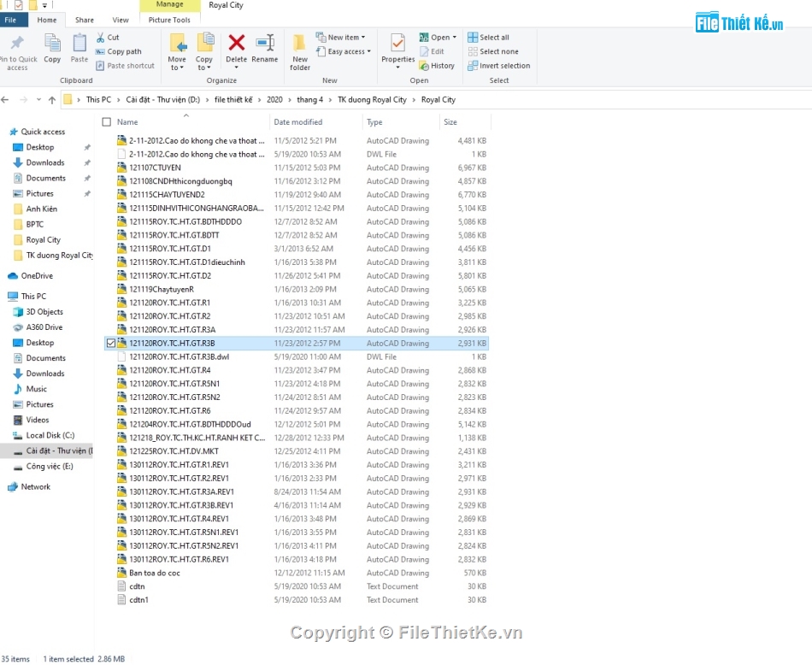This screenshot has height=665, width=812.
Task: Click the Music note icon
Action: 18,389
